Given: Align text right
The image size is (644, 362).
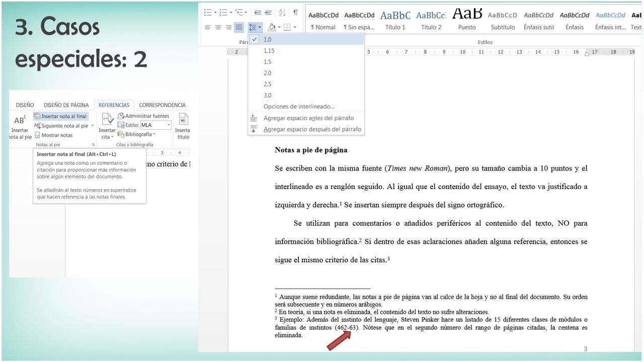Looking at the screenshot, I should click(x=228, y=27).
